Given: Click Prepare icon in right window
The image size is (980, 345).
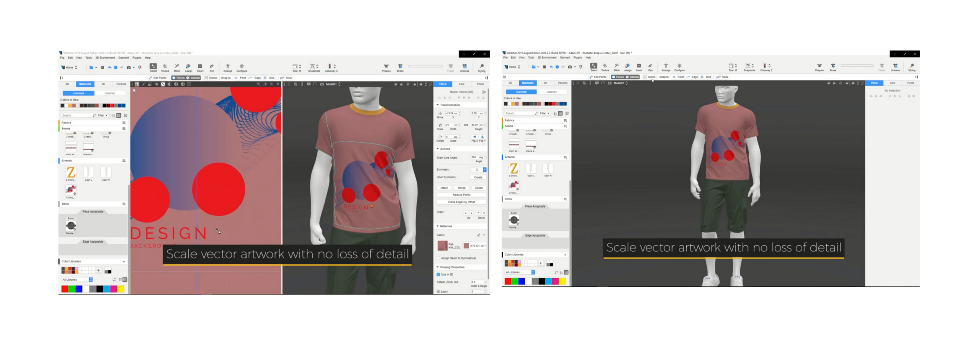Looking at the screenshot, I should click(x=819, y=67).
